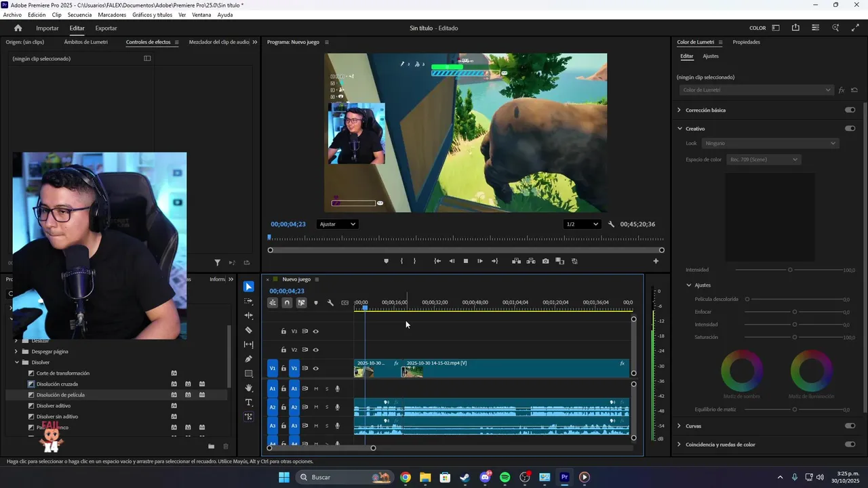Switch to the Exportar workspace tab
Image resolution: width=868 pixels, height=488 pixels.
point(106,28)
